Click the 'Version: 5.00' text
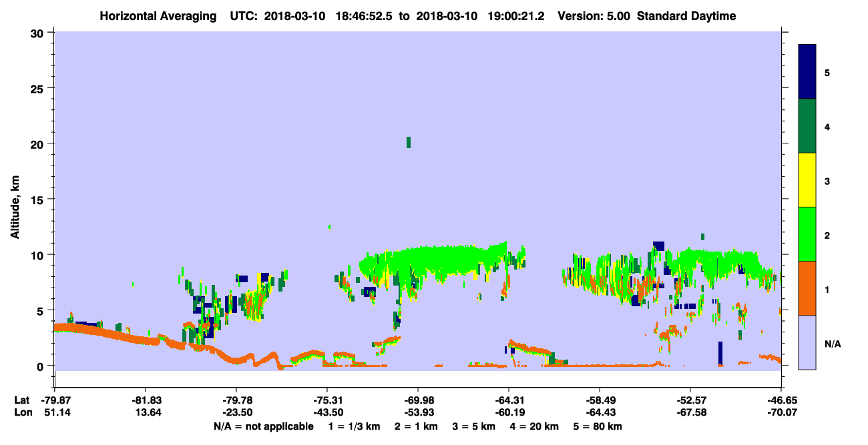This screenshot has height=445, width=868. click(x=594, y=16)
